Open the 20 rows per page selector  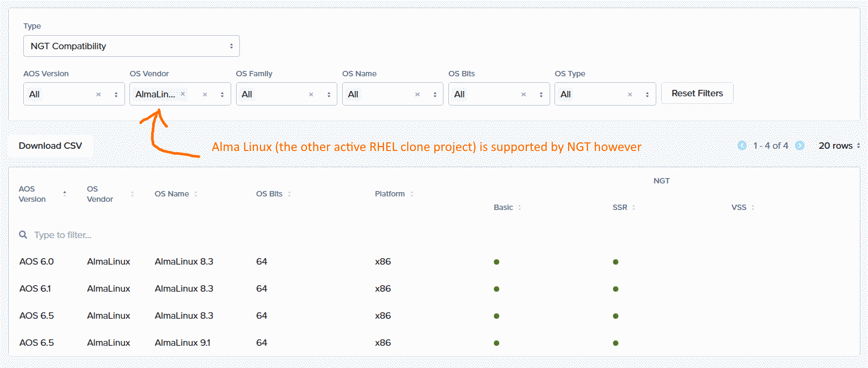839,146
